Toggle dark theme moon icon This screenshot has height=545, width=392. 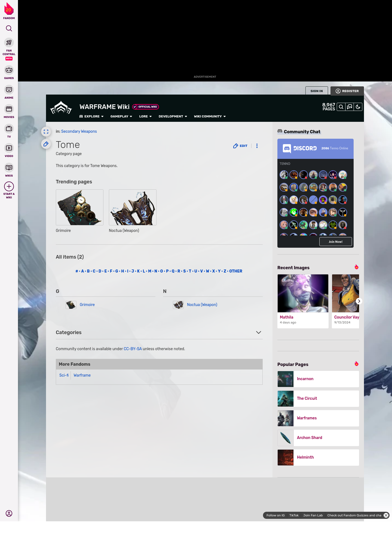point(358,107)
